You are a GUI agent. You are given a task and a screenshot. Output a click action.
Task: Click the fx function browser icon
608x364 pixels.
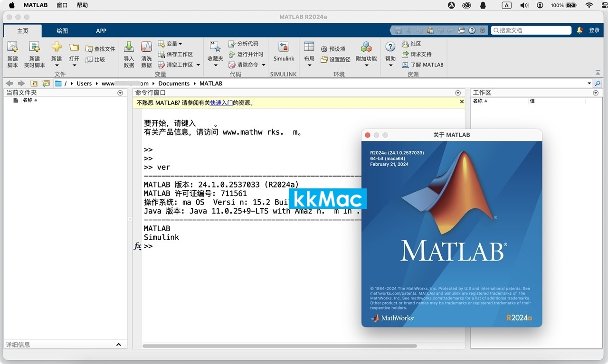tap(137, 246)
